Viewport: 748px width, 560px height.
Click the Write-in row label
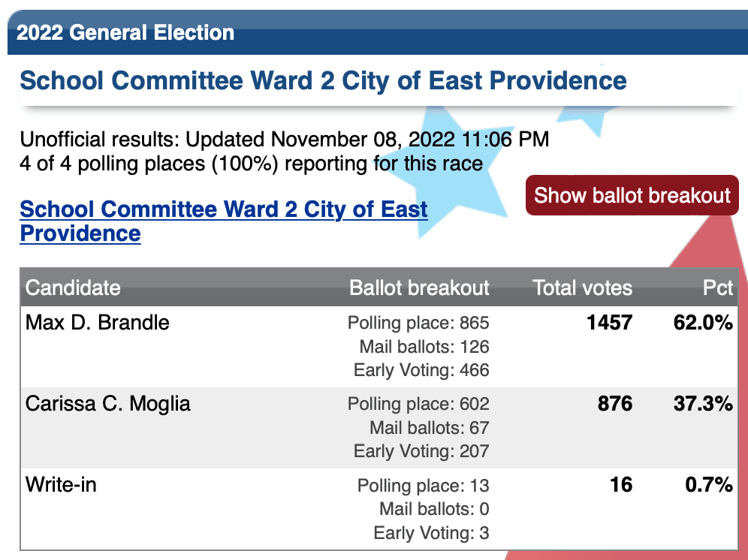(61, 485)
